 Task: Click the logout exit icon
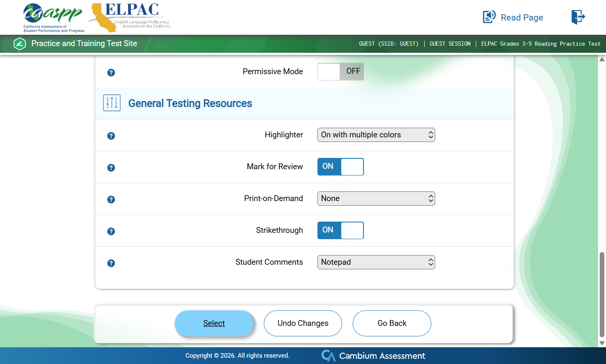click(x=578, y=17)
